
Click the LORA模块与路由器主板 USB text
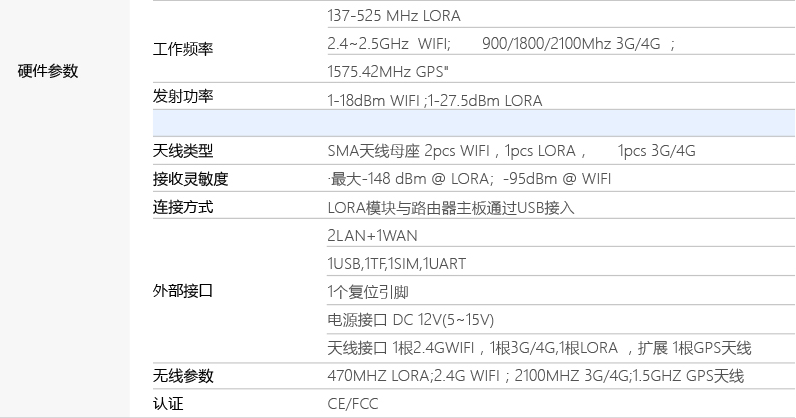pyautogui.click(x=451, y=208)
